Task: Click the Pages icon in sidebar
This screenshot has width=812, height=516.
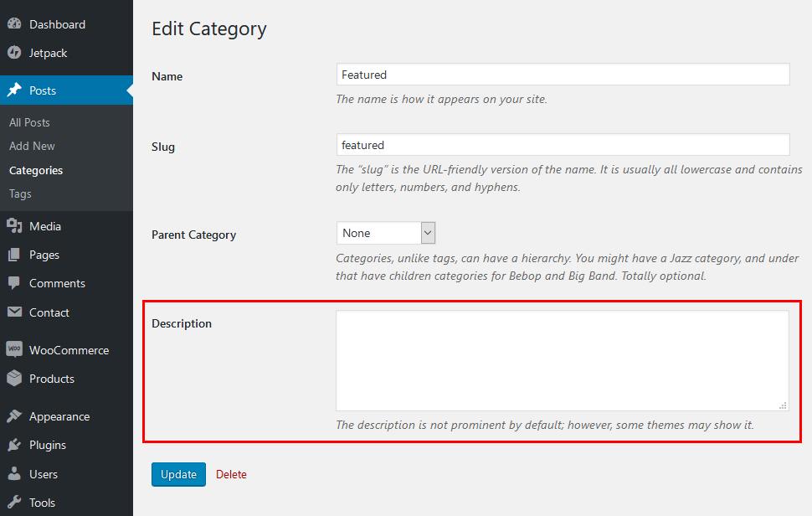Action: point(14,255)
